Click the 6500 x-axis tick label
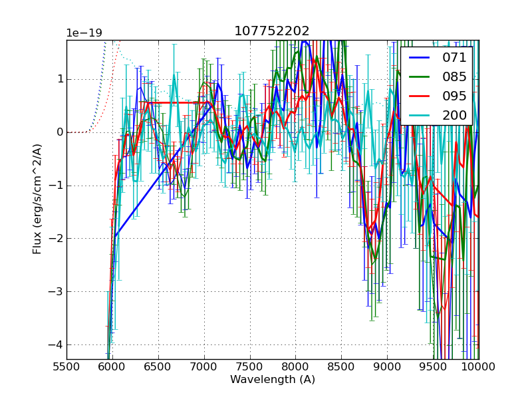 (158, 366)
